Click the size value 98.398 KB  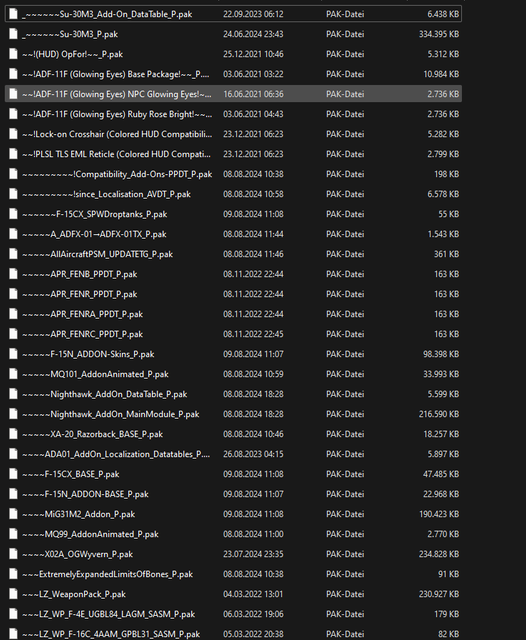[x=441, y=354]
